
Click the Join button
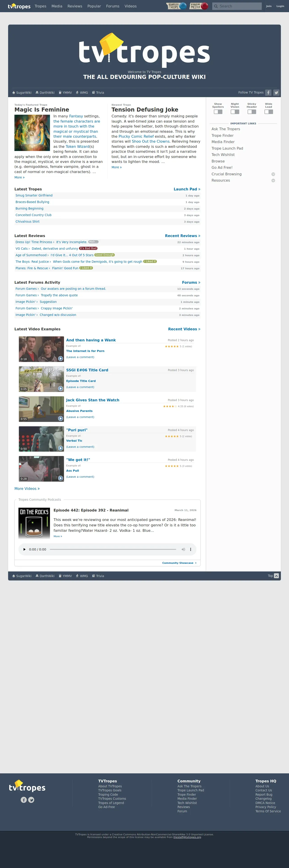coord(269,6)
